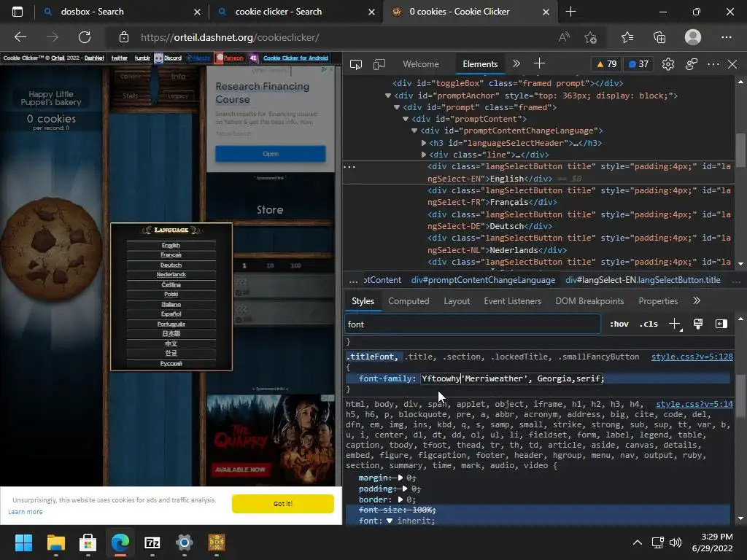Image resolution: width=747 pixels, height=560 pixels.
Task: Switch to dosbox - Search tab
Action: pos(93,12)
